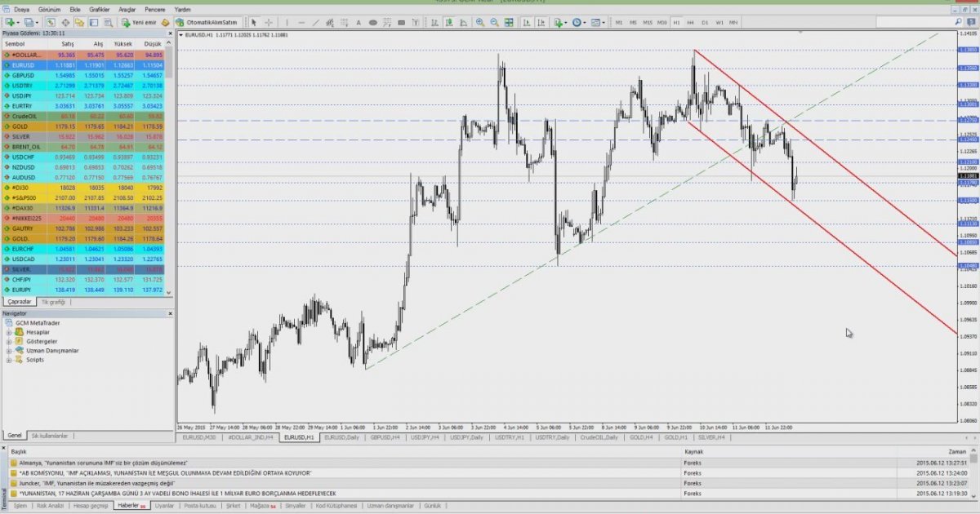Viewport: 980px width, 514px height.
Task: Switch chart to bar chart style
Action: 434,22
